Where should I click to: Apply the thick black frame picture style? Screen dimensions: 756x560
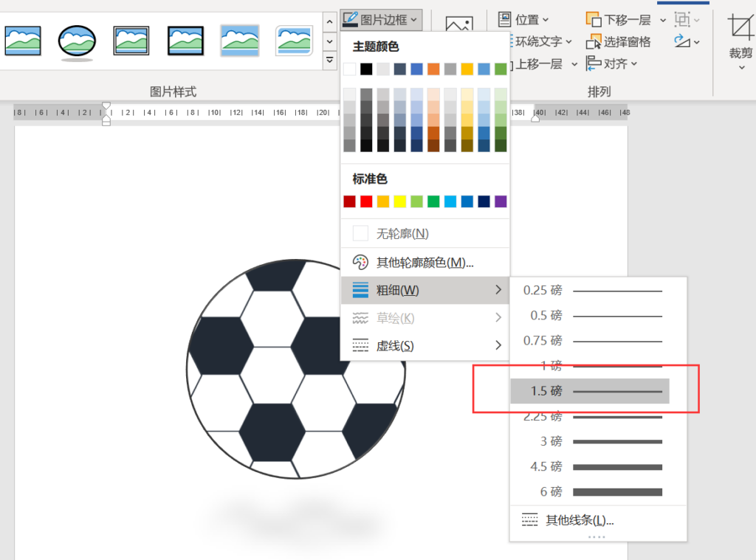185,41
